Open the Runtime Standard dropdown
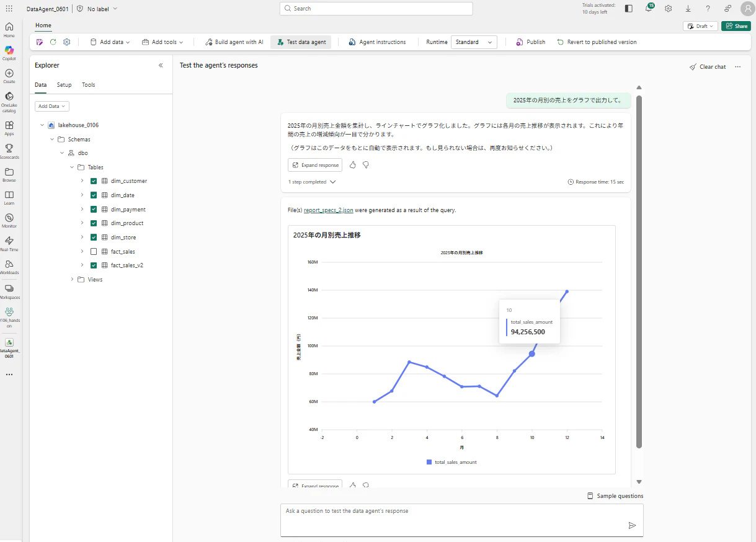756x542 pixels. [474, 42]
